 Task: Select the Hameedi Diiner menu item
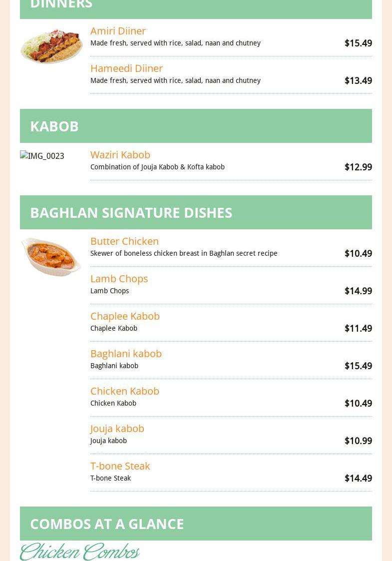click(x=126, y=68)
